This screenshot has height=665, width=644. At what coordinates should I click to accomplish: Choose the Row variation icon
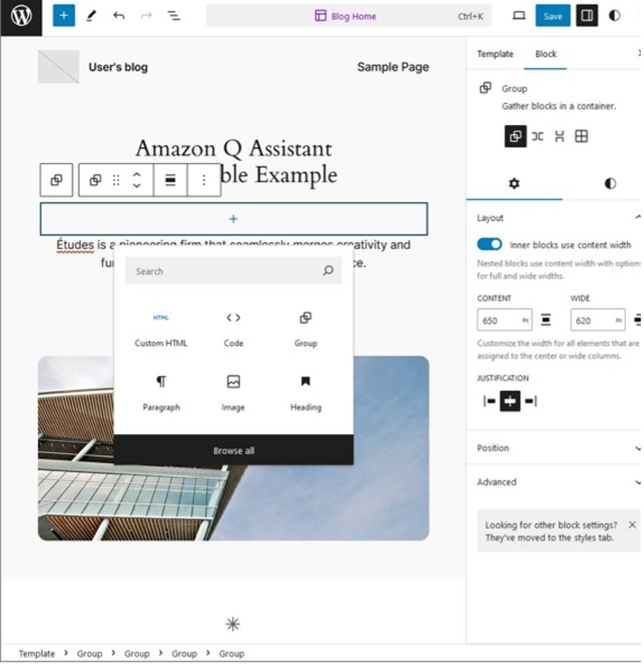538,136
